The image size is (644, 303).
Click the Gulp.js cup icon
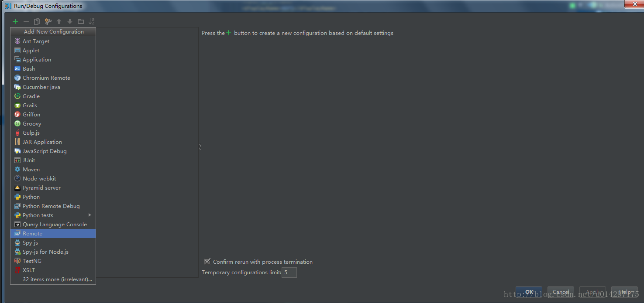17,133
